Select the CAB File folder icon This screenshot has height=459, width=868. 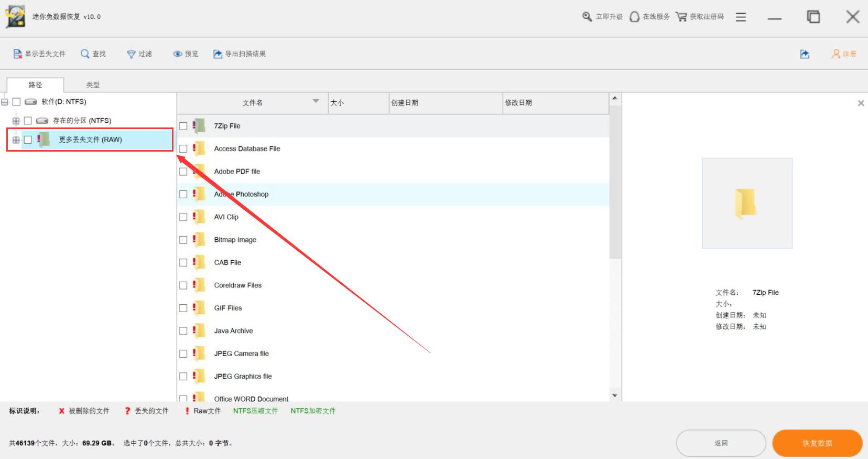click(x=199, y=262)
